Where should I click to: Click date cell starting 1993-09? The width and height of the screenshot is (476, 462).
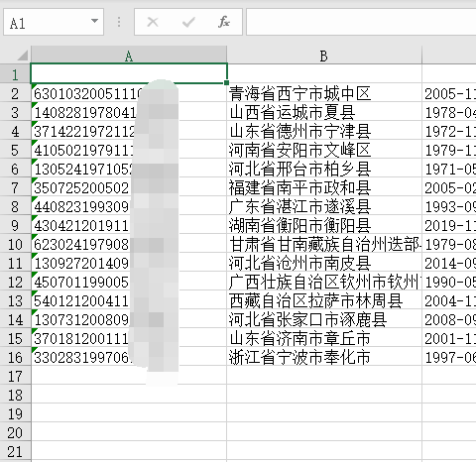click(449, 205)
